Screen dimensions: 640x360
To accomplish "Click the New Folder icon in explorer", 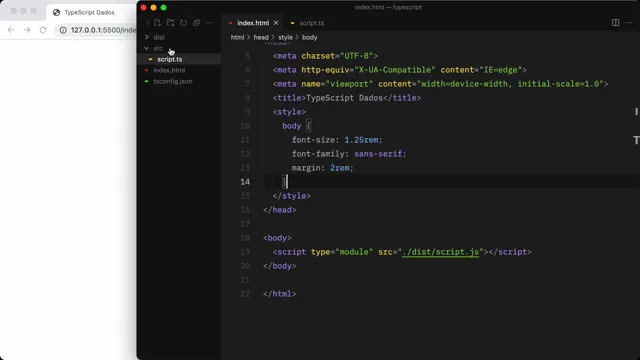I will coord(171,23).
